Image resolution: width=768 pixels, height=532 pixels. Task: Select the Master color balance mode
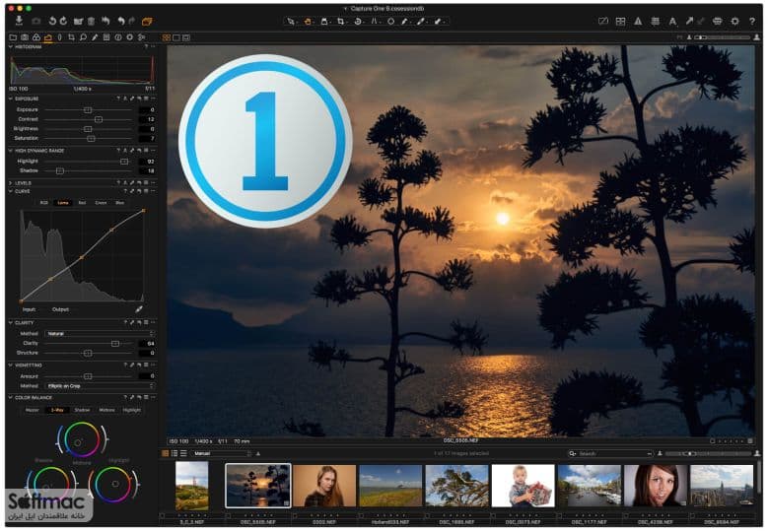click(x=33, y=410)
